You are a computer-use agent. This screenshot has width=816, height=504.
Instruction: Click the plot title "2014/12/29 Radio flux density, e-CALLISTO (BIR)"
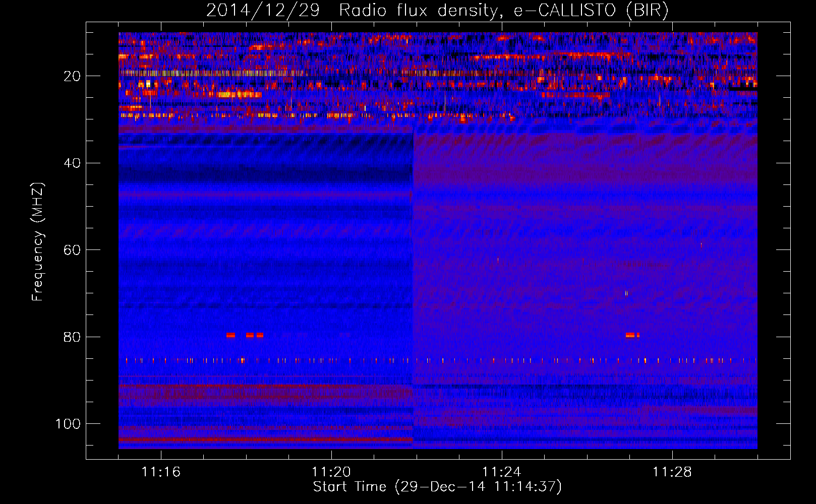[437, 10]
